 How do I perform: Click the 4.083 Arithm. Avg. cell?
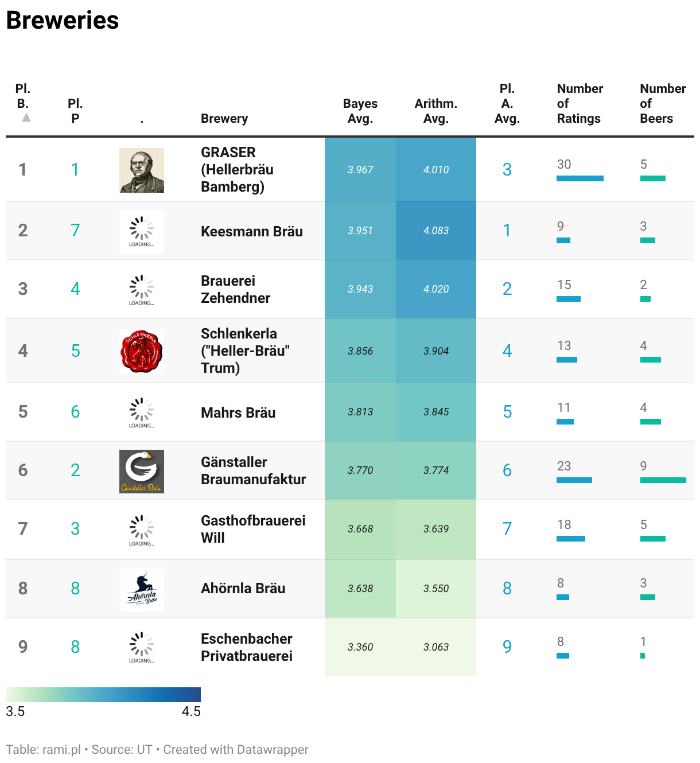[436, 231]
